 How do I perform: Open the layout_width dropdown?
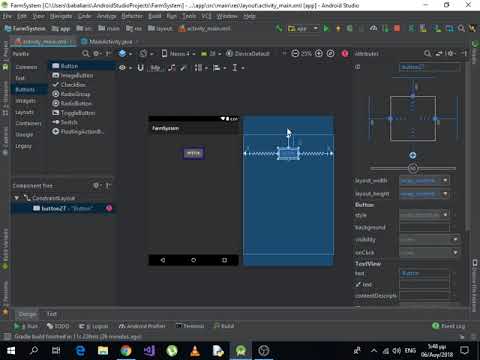pos(446,180)
